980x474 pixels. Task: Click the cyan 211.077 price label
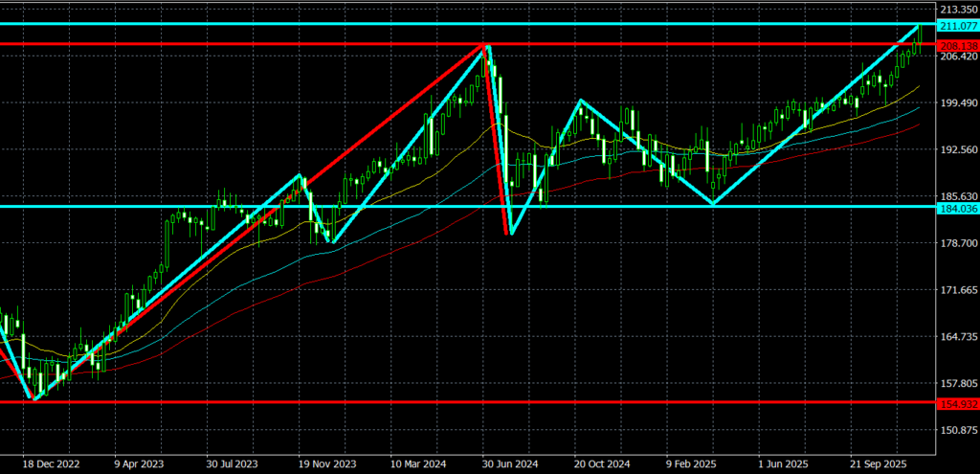coord(957,24)
